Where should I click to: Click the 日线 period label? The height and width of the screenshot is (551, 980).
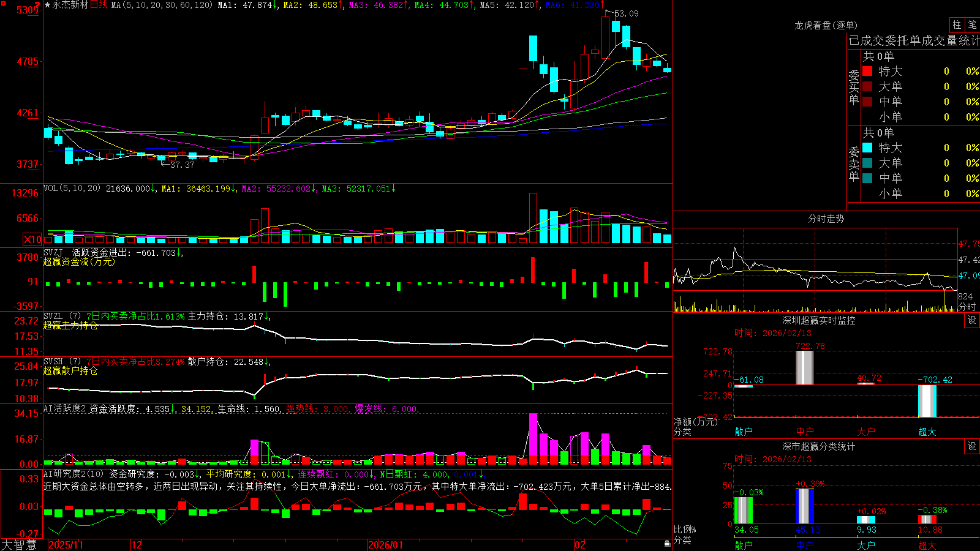[x=99, y=5]
